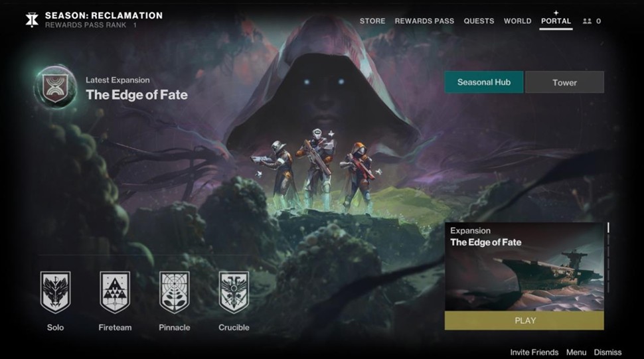Screen dimensions: 644x359
Task: Open the Store tab
Action: click(372, 21)
